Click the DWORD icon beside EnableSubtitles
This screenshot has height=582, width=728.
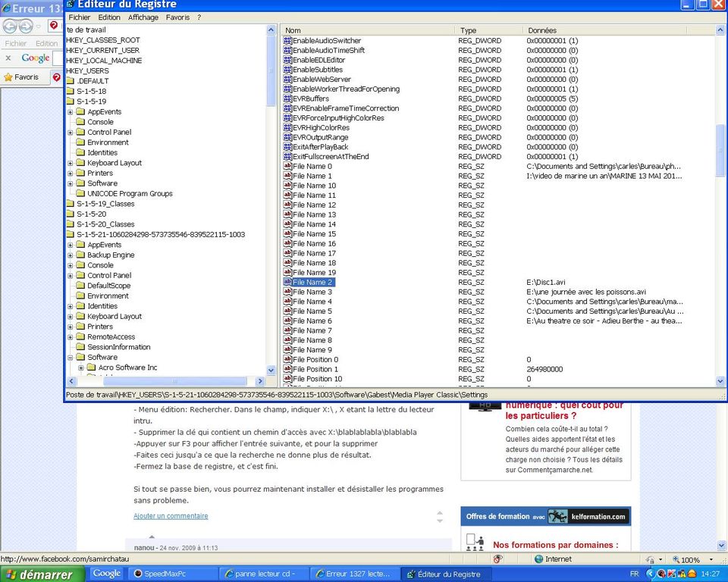click(x=287, y=70)
